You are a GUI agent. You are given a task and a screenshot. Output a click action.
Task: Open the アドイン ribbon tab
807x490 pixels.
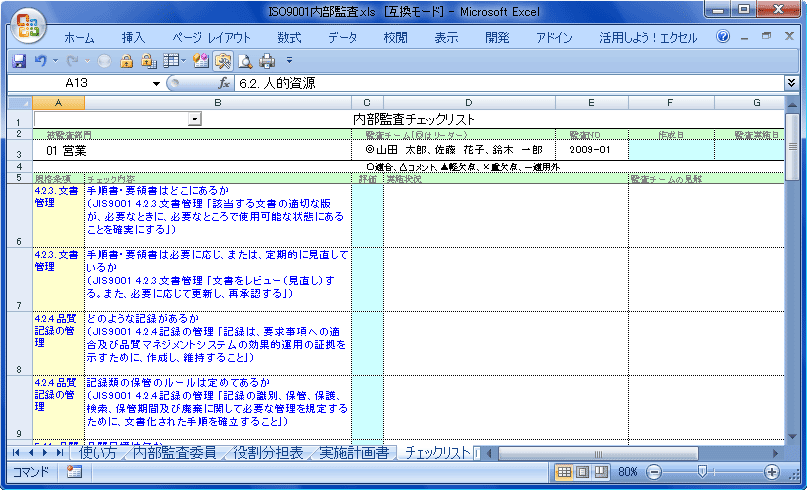click(x=554, y=38)
